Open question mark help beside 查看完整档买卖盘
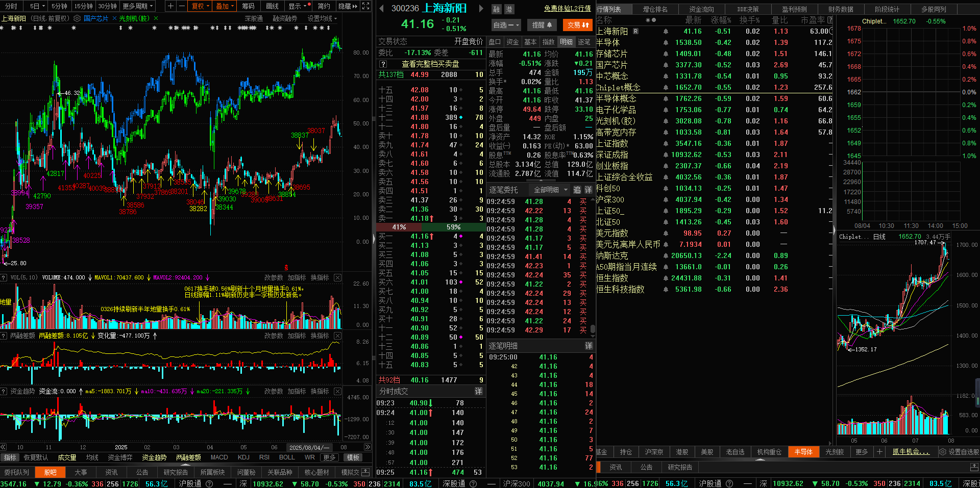This screenshot has height=488, width=980. click(x=383, y=64)
